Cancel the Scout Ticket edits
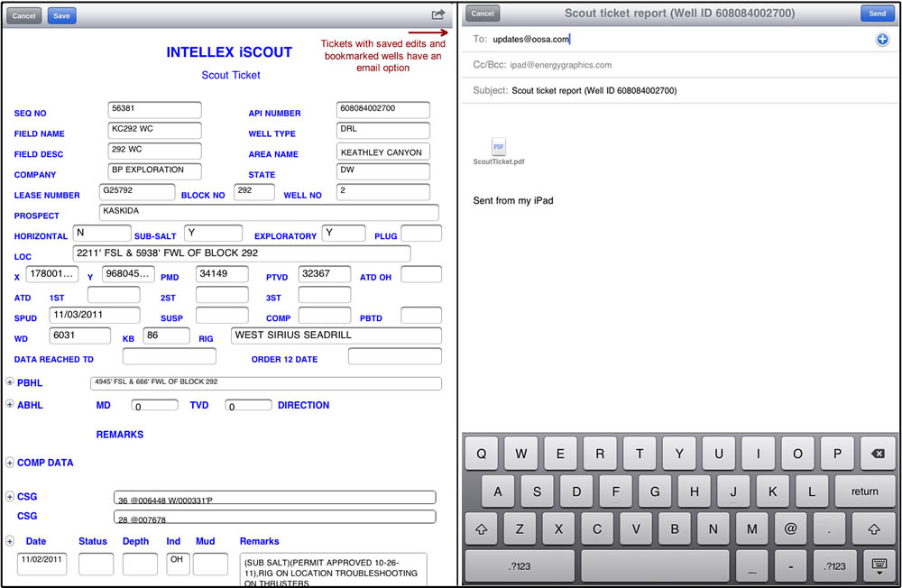Viewport: 902px width, 588px height. [x=24, y=15]
